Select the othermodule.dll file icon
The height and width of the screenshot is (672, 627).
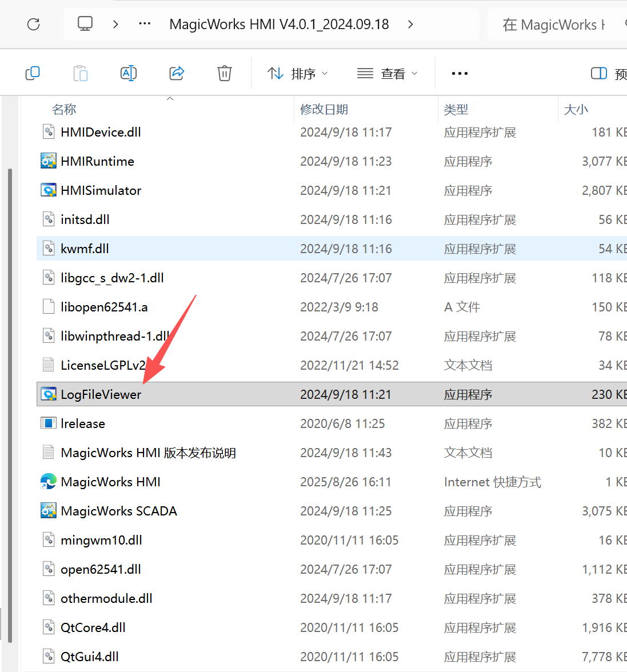[49, 598]
